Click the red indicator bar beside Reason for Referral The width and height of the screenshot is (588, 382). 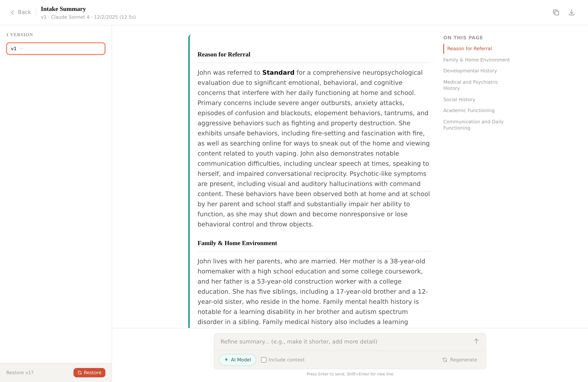click(444, 48)
